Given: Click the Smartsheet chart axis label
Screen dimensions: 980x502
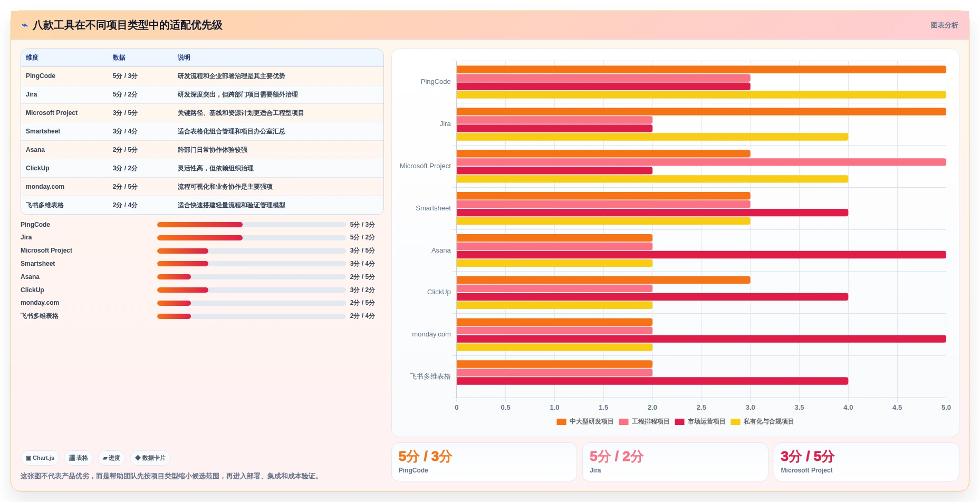Looking at the screenshot, I should tap(433, 208).
